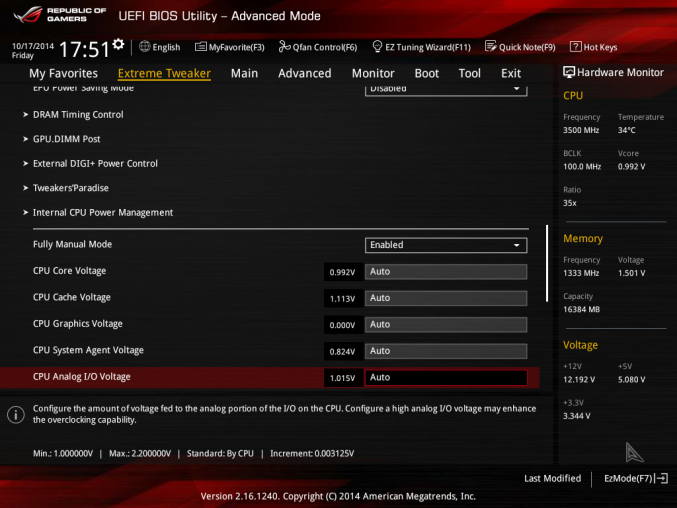Open Qfan Control(F6)

click(x=318, y=47)
